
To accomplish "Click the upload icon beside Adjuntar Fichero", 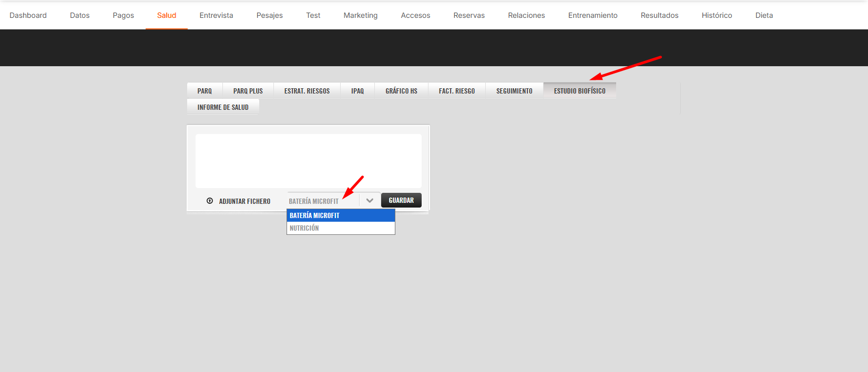I will pyautogui.click(x=210, y=201).
